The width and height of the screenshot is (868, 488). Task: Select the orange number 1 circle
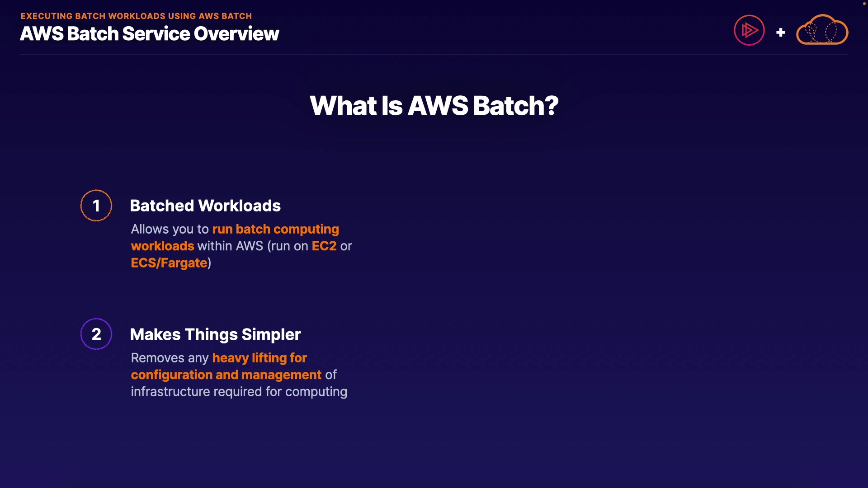[x=96, y=206]
